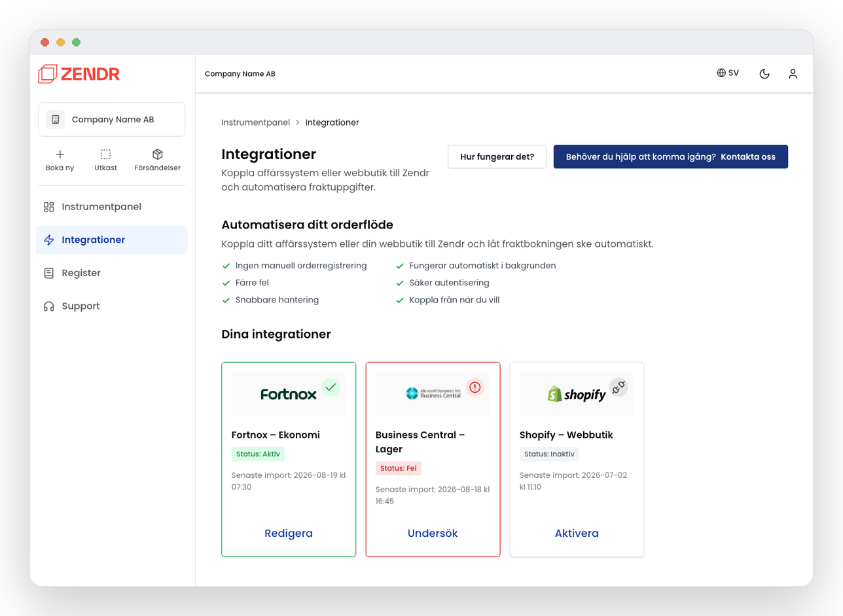Click the Säker autentisering item
This screenshot has width=843, height=616.
click(x=442, y=283)
